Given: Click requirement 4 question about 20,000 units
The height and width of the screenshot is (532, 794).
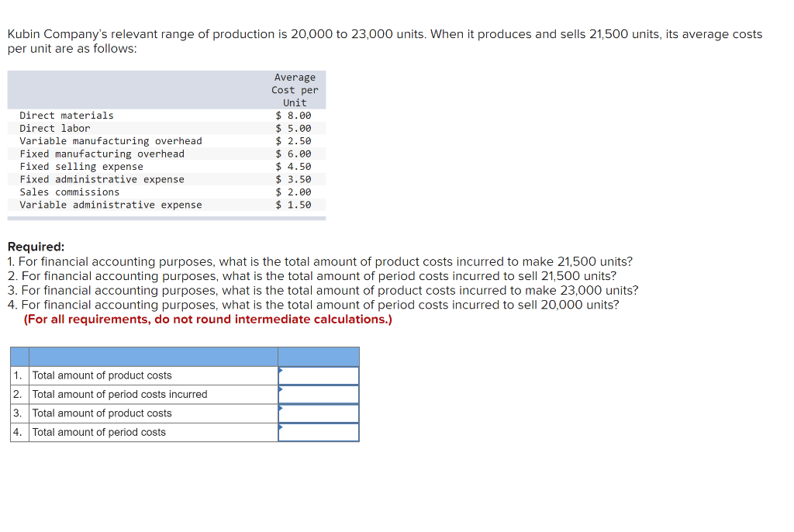Looking at the screenshot, I should [x=313, y=305].
